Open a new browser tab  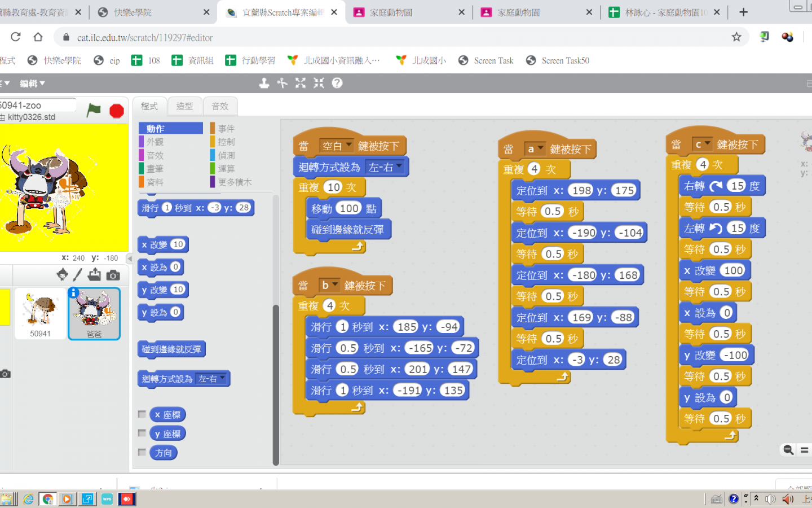point(743,12)
